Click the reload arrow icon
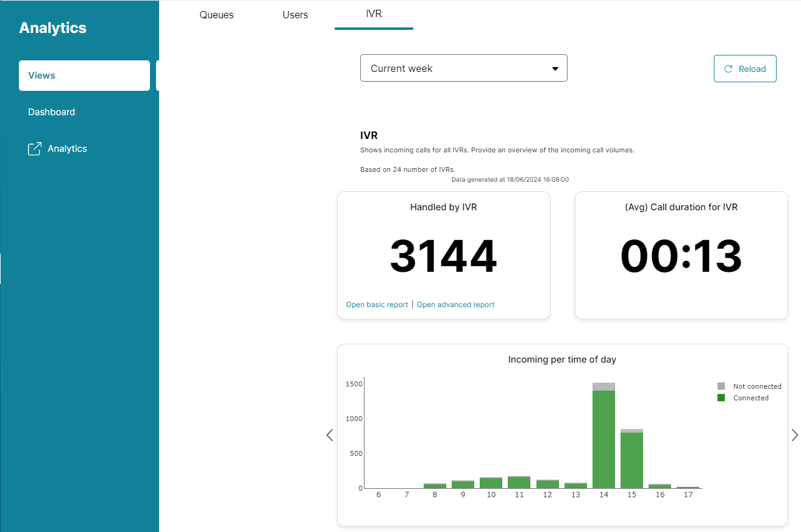The width and height of the screenshot is (801, 532). 728,69
